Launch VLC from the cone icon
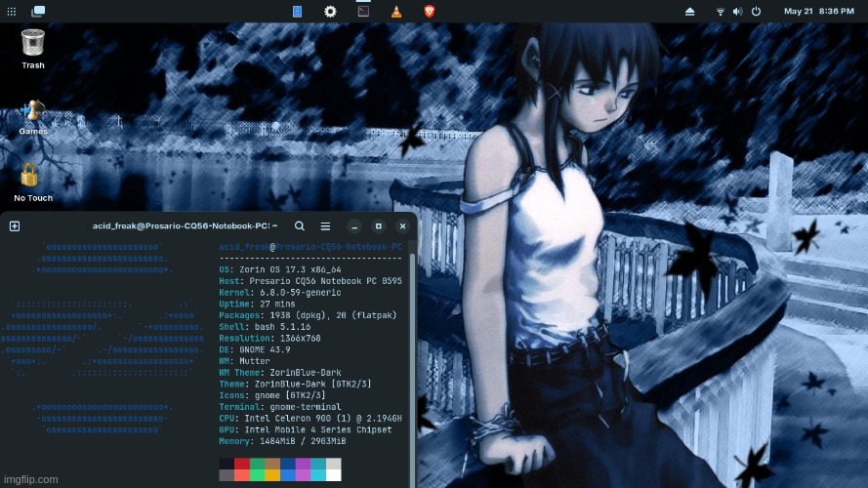868x488 pixels. [396, 11]
